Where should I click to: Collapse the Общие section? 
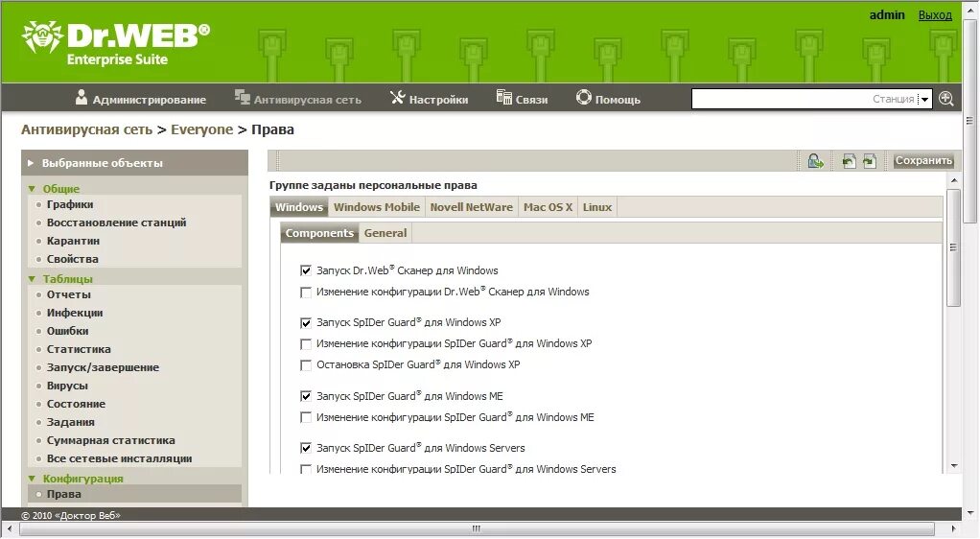[32, 189]
